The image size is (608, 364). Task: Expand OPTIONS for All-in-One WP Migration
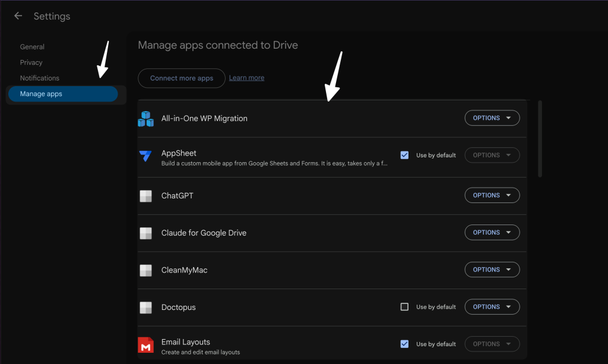point(492,118)
